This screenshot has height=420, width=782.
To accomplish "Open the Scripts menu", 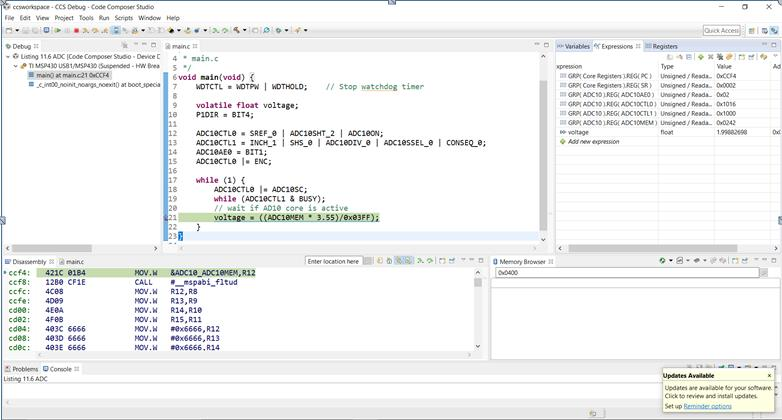I will pyautogui.click(x=124, y=18).
